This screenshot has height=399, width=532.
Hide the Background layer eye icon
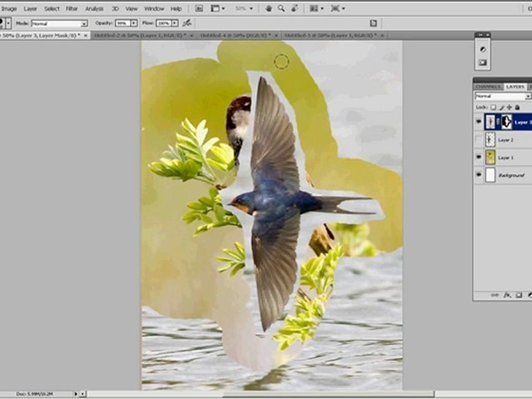(479, 175)
